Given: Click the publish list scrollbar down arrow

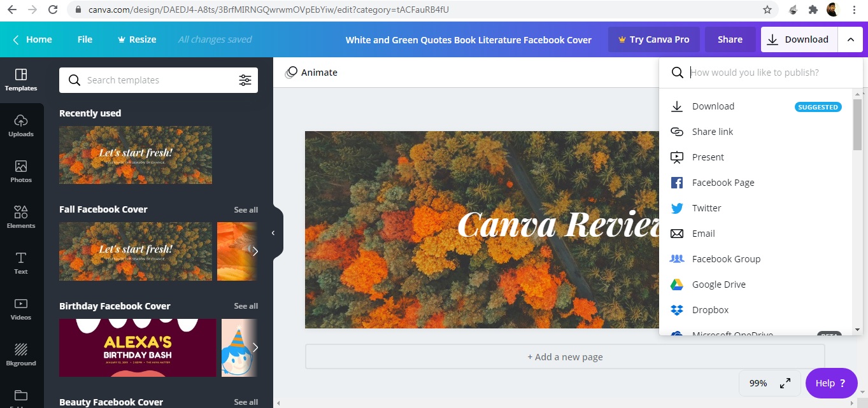Looking at the screenshot, I should 857,330.
